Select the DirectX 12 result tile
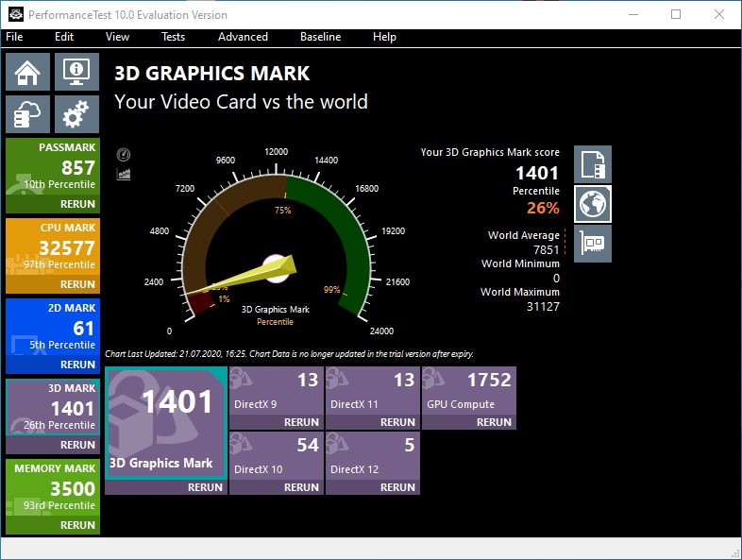 [373, 455]
